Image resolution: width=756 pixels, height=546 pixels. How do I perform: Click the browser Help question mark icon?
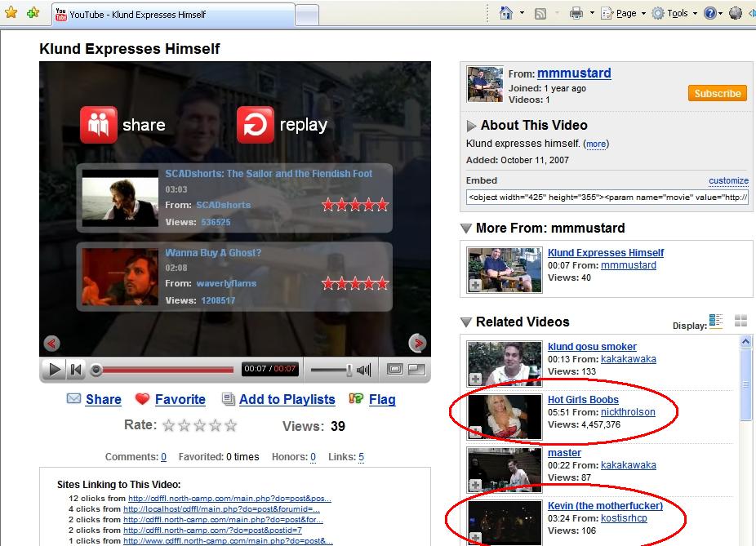coord(709,13)
